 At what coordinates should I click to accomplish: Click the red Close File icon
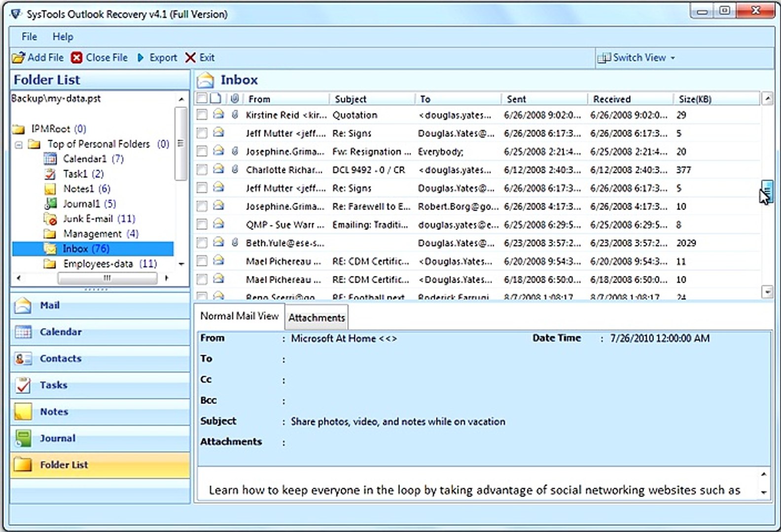[x=76, y=58]
